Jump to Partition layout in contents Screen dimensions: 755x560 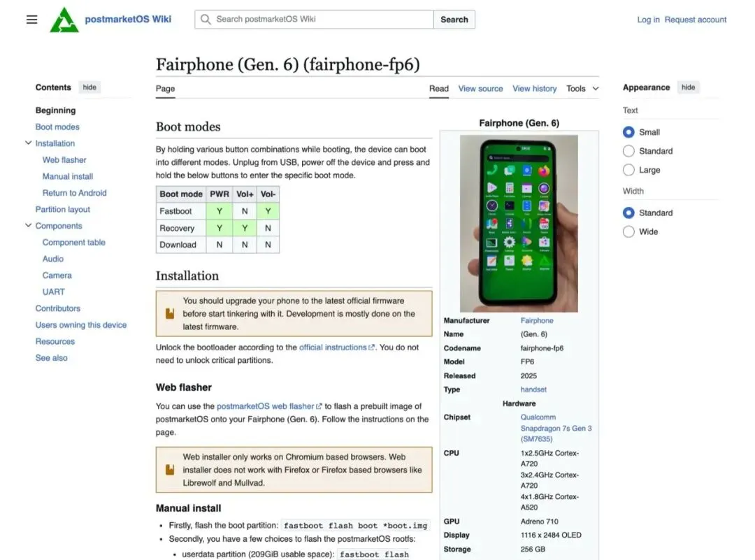coord(63,209)
